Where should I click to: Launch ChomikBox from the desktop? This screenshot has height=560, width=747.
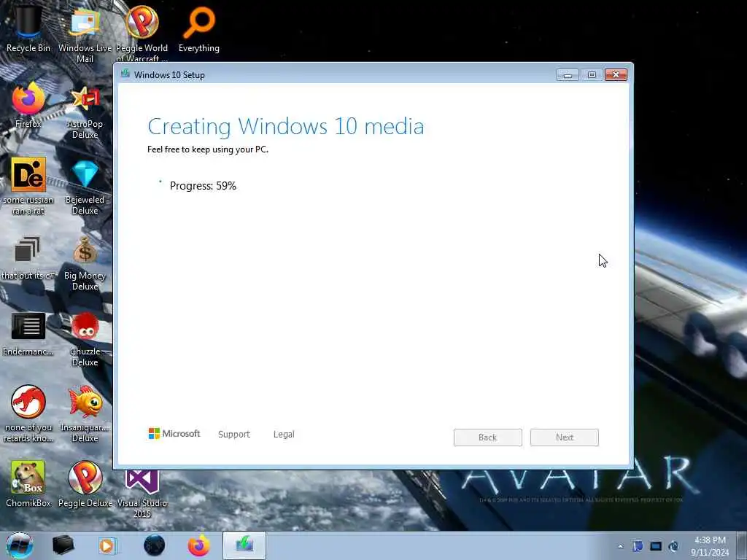[x=28, y=483]
